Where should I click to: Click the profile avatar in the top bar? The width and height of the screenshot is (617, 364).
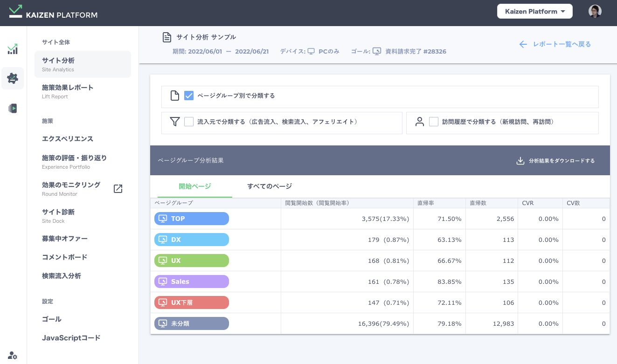pyautogui.click(x=595, y=11)
